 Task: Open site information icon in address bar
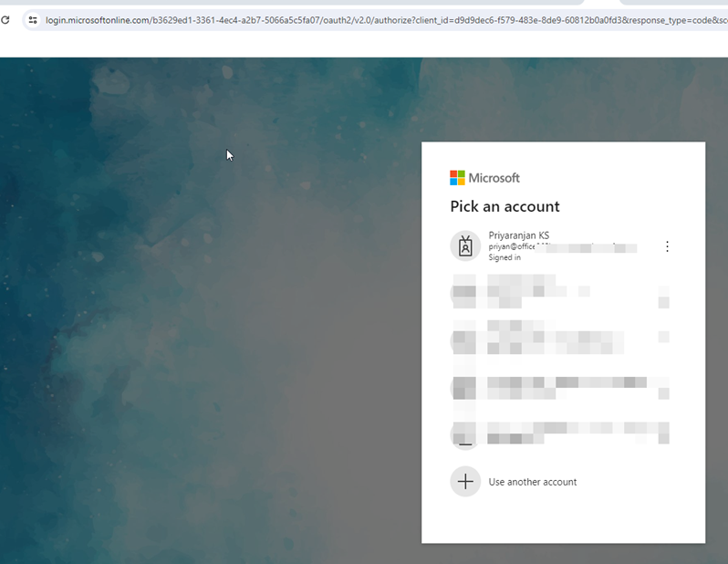point(33,19)
